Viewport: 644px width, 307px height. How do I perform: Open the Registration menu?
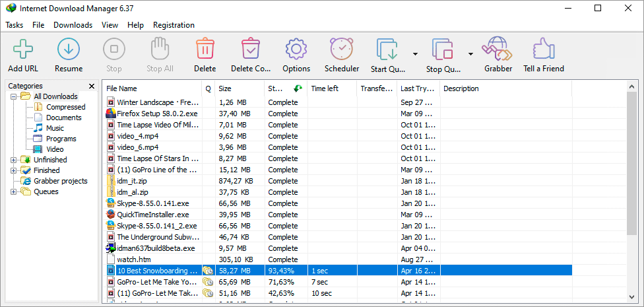point(174,25)
